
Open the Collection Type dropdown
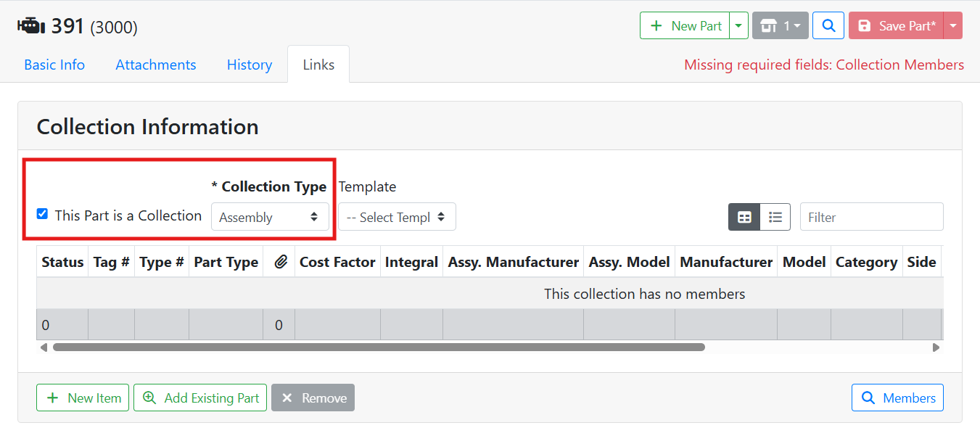[269, 217]
